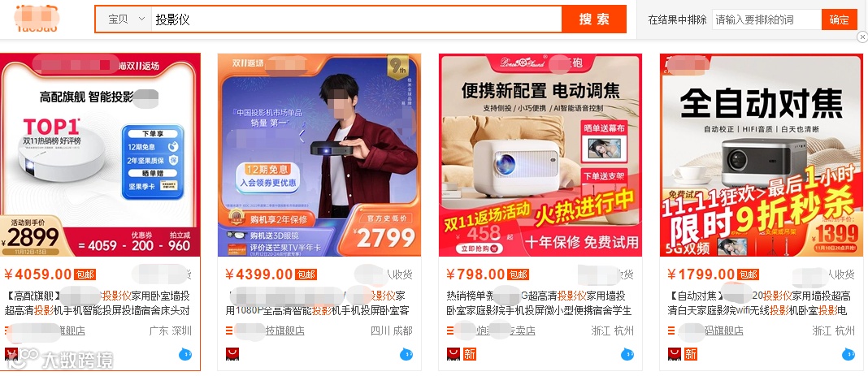The image size is (868, 376).
Task: Close the exclude-words panel with the X icon
Action: [x=862, y=37]
